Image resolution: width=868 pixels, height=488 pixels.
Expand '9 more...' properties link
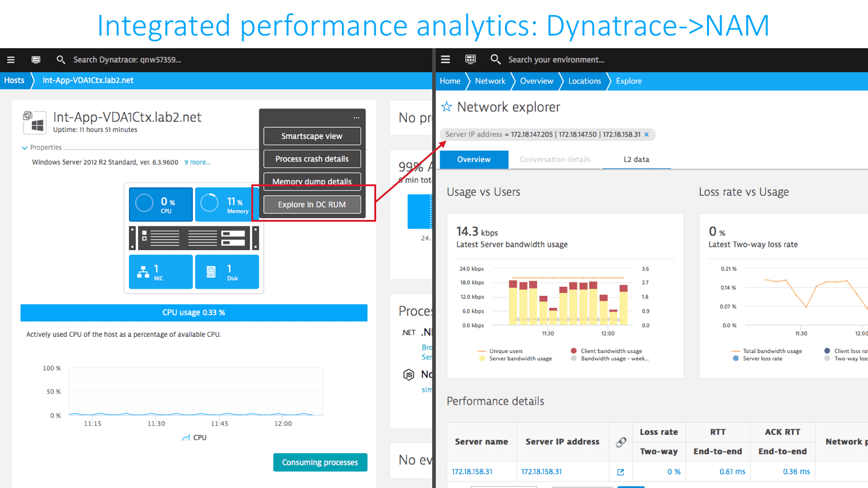(198, 162)
